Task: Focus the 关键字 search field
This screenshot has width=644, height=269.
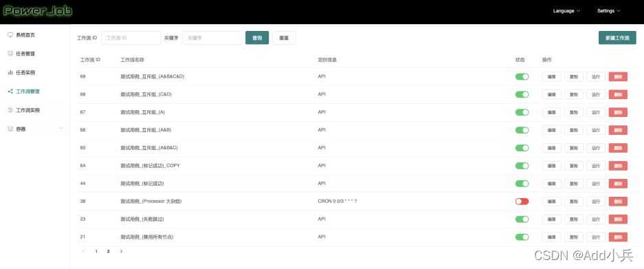Action: (212, 37)
